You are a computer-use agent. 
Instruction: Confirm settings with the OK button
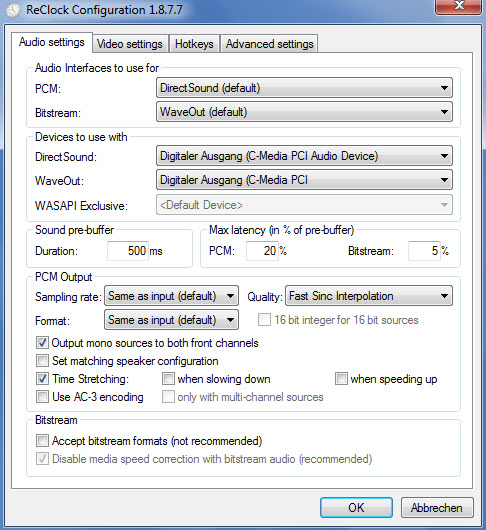tap(356, 507)
